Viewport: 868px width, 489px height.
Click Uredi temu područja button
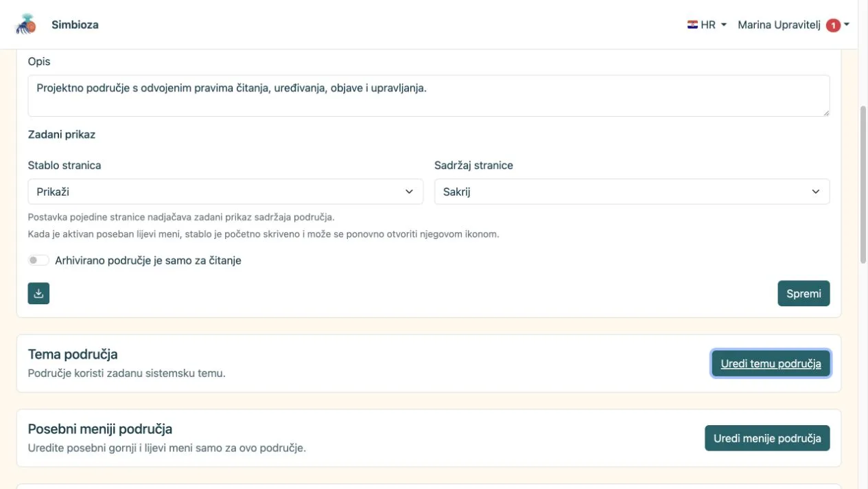coord(771,363)
